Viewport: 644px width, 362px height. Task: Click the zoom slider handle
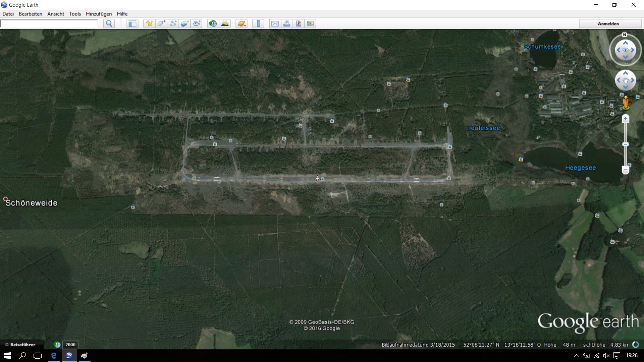625,144
